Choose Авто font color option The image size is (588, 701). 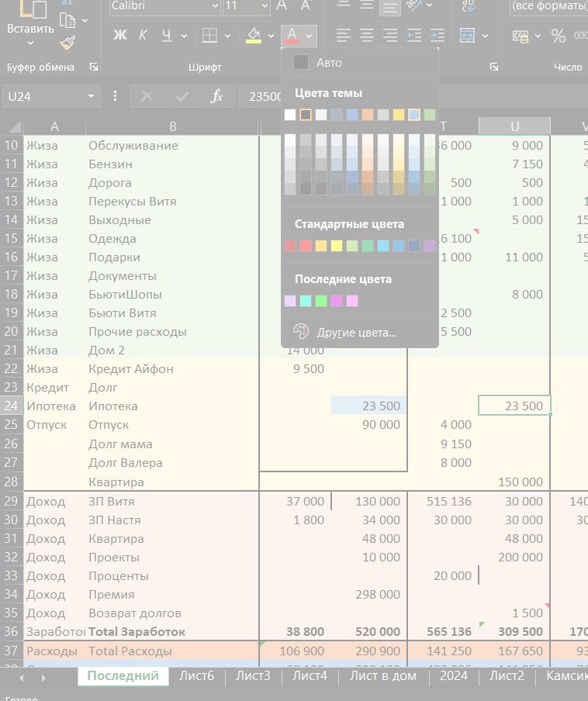360,63
